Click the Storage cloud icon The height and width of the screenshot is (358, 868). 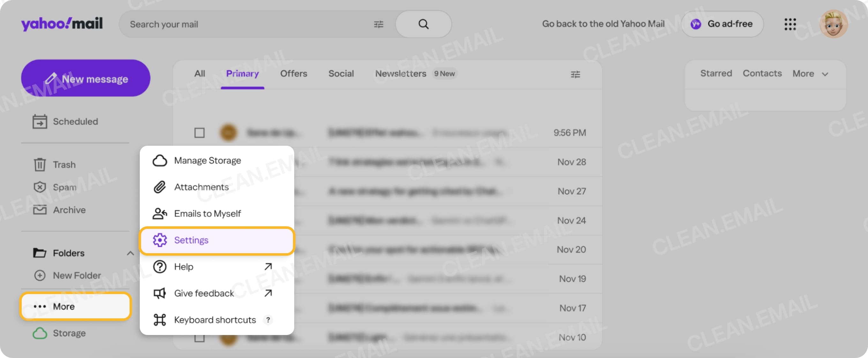point(40,333)
